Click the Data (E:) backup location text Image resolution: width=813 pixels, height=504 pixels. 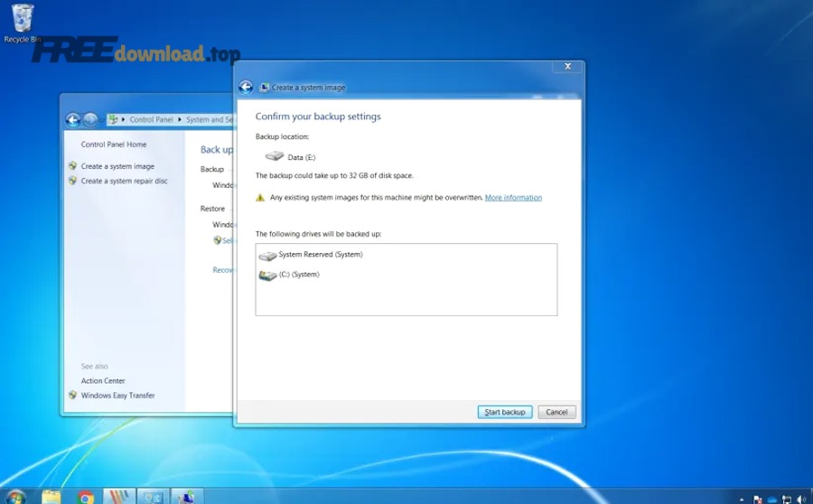[301, 157]
